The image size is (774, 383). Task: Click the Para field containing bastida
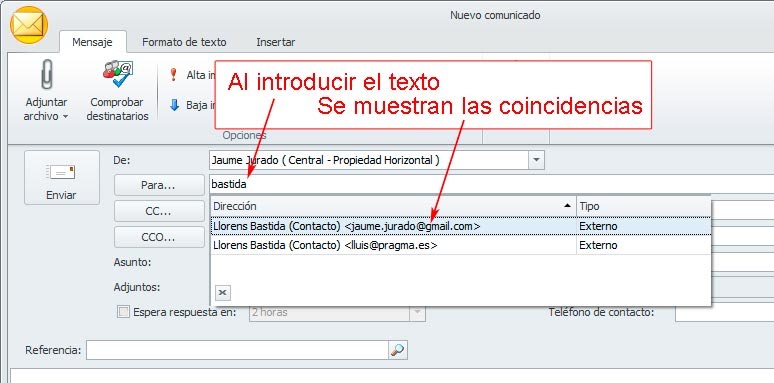pyautogui.click(x=491, y=185)
